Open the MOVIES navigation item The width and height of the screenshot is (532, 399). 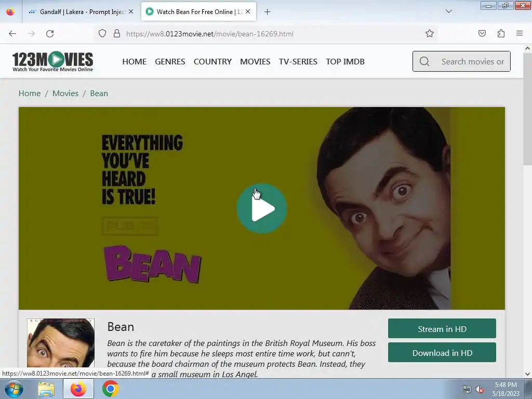[255, 62]
